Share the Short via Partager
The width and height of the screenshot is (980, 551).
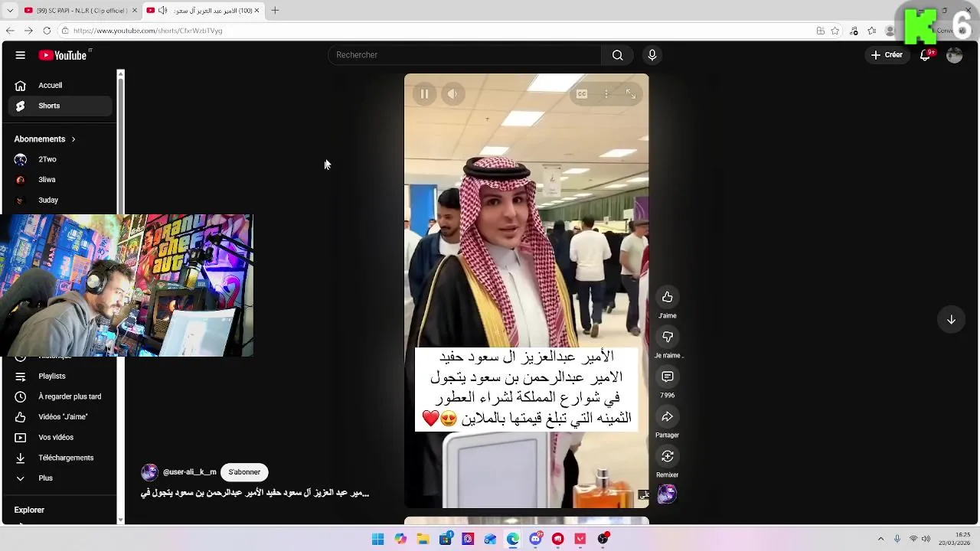[x=668, y=416]
